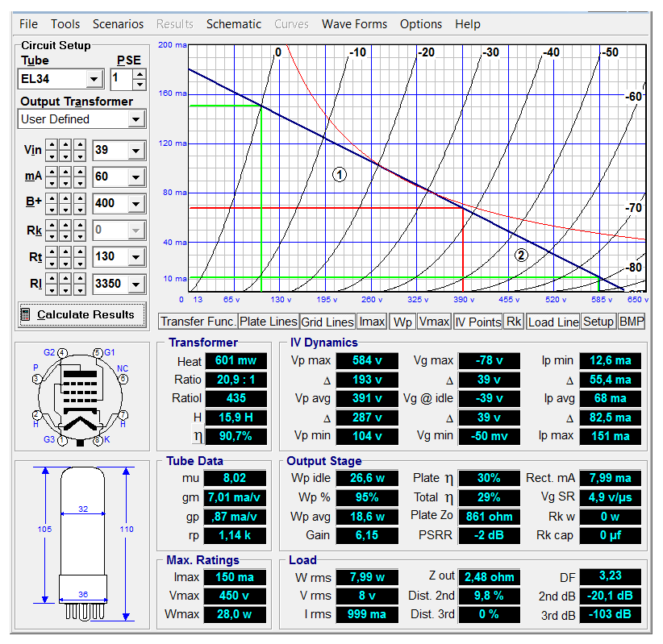Viewport: 663px width, 644px height.
Task: Open the Tube EL34 dropdown
Action: [95, 79]
